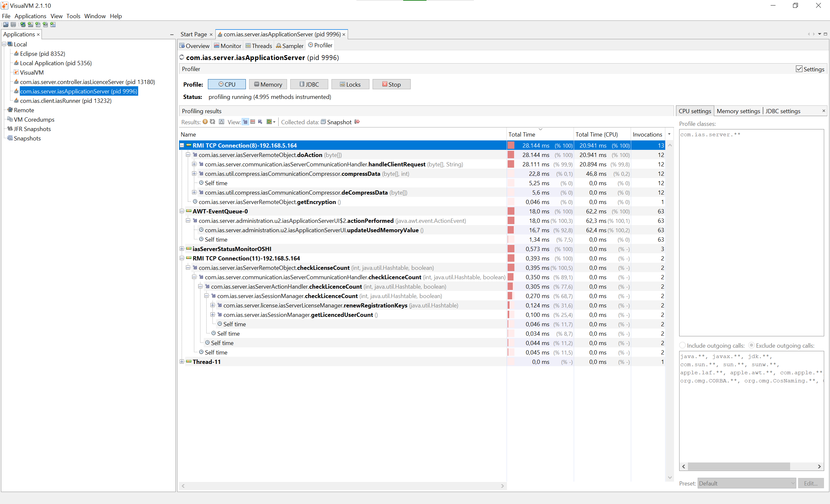
Task: Pause live results with the orange pause icon
Action: (205, 122)
